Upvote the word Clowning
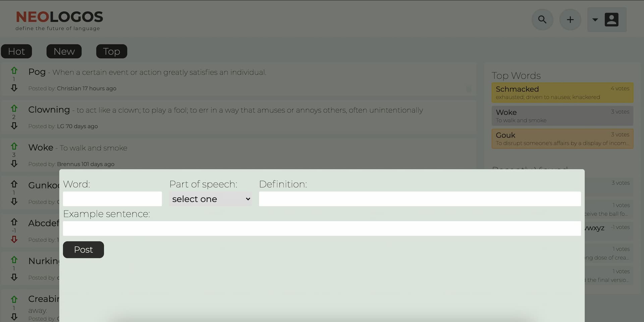This screenshot has height=322, width=644. coord(14,108)
